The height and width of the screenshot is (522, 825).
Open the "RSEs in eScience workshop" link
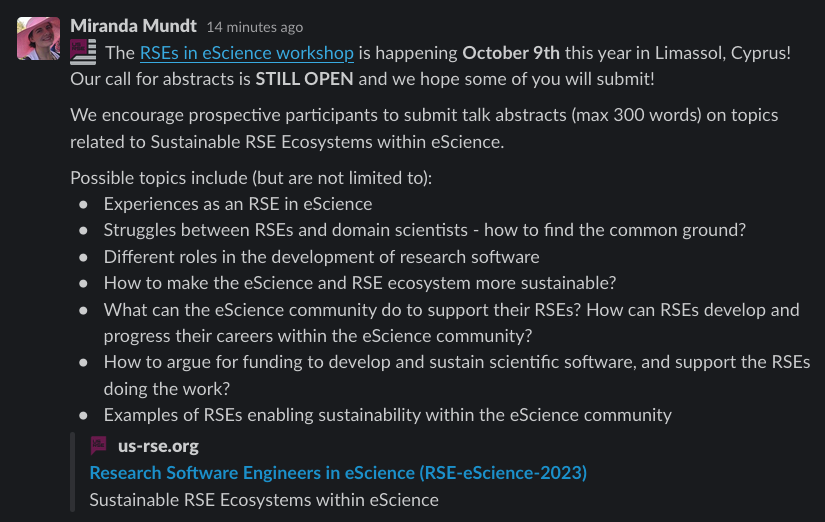coord(247,53)
